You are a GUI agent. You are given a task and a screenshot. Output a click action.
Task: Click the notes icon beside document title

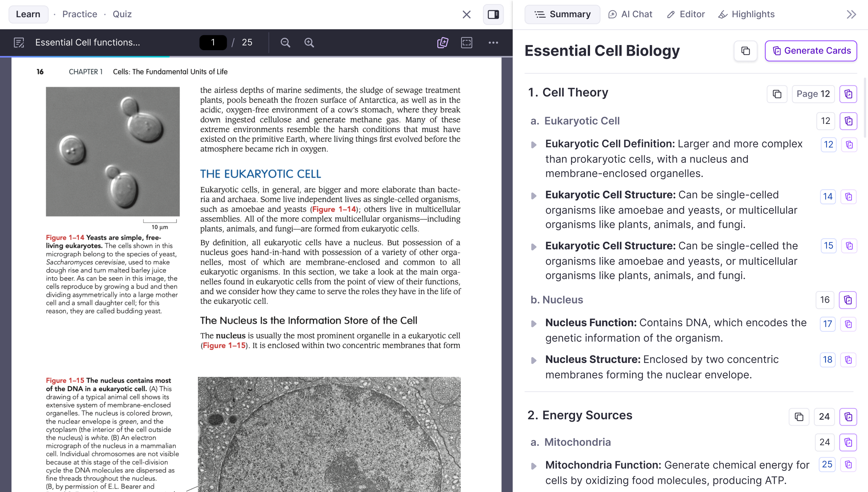pos(19,43)
